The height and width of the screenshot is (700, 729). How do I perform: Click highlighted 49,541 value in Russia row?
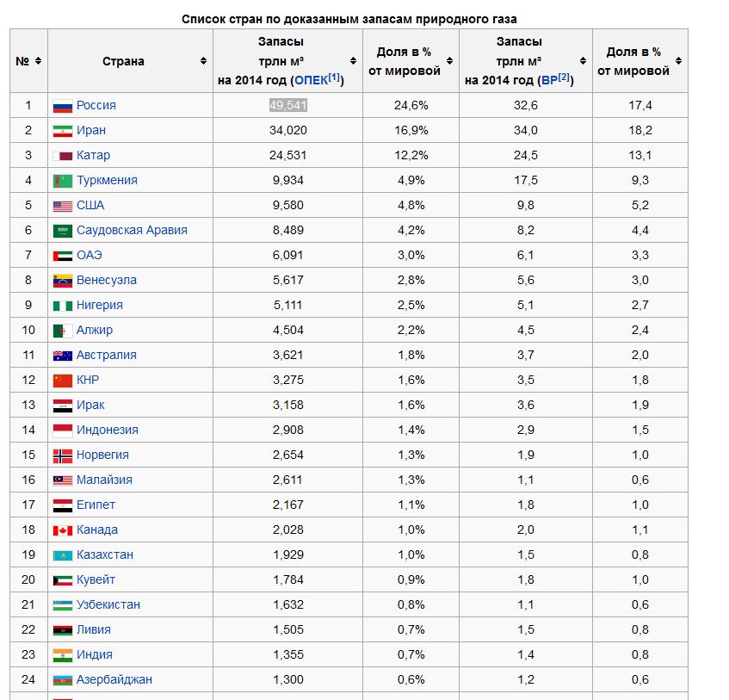pyautogui.click(x=287, y=106)
